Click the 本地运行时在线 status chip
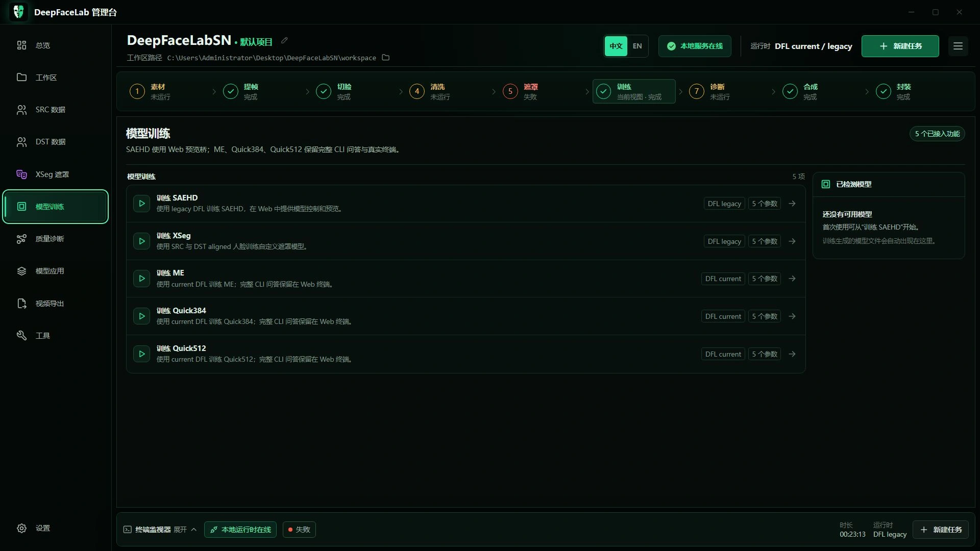The width and height of the screenshot is (980, 551). coord(240,530)
